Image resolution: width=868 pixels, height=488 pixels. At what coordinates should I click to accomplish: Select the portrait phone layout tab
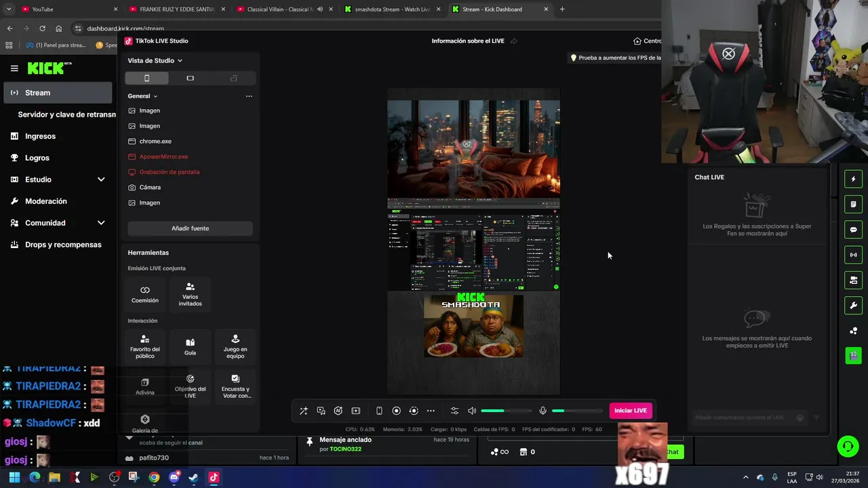146,78
